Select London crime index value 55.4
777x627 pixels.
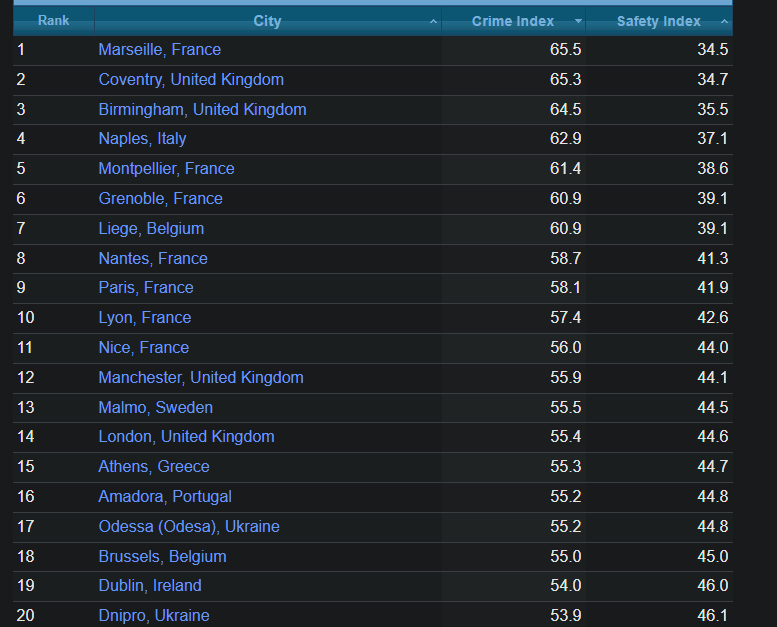point(565,437)
